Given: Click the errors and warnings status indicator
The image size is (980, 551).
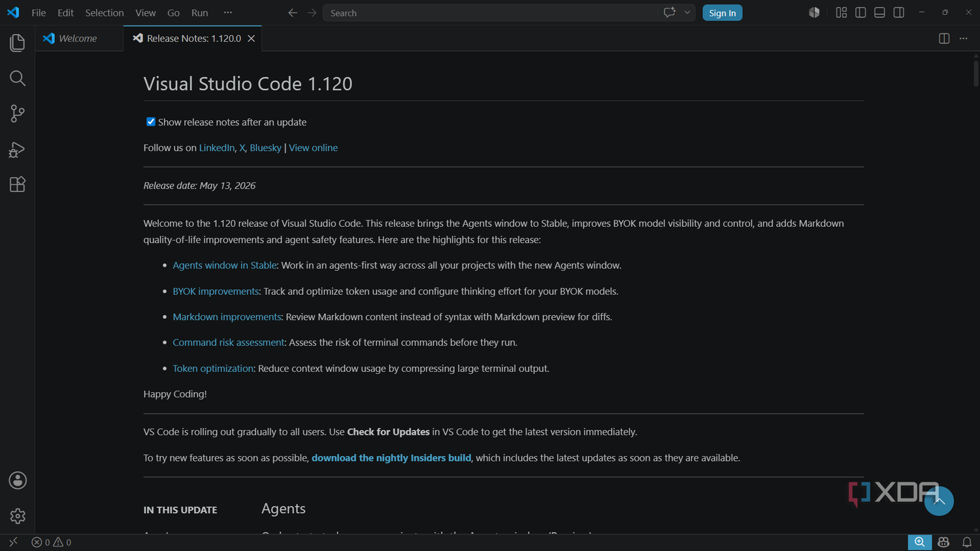Looking at the screenshot, I should [x=52, y=542].
